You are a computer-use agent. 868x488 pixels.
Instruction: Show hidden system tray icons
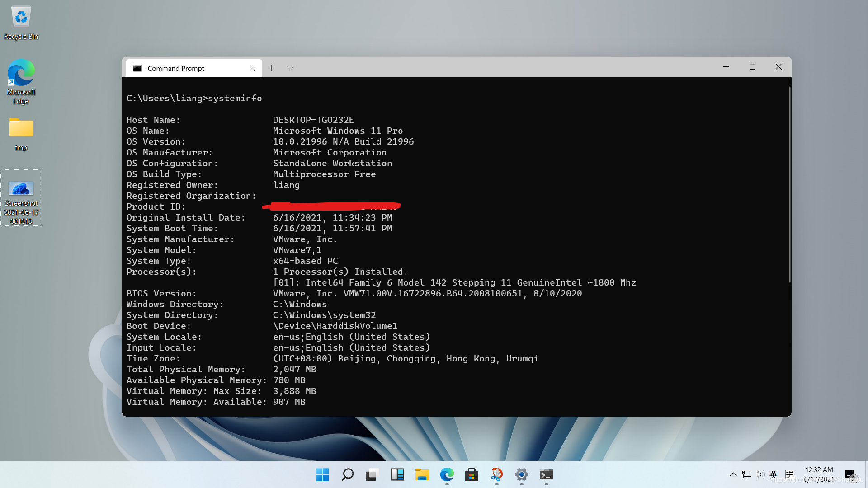(x=733, y=474)
